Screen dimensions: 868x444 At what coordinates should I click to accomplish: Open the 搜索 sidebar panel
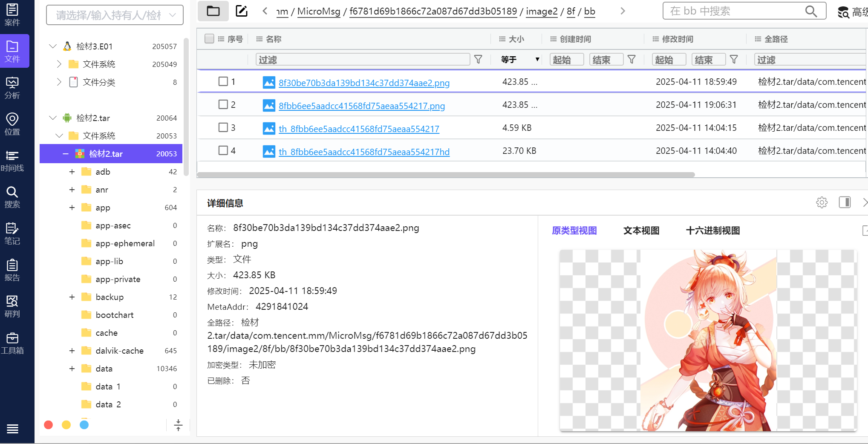click(12, 197)
